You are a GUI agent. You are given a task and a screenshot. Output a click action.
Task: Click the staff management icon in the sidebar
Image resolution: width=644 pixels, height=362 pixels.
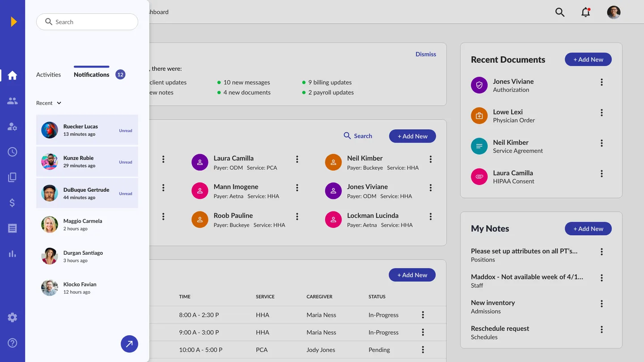[x=12, y=126]
